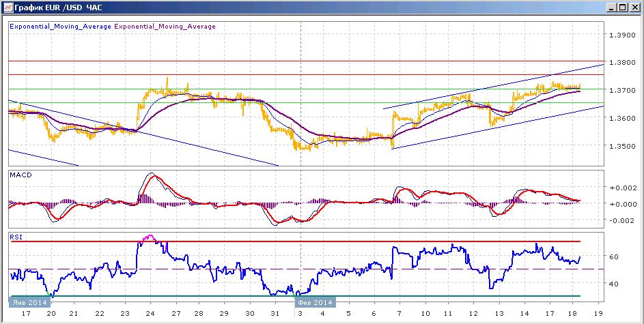Viewport: 644px width, 324px height.
Task: Click the -0.002 MACD axis label
Action: 621,220
